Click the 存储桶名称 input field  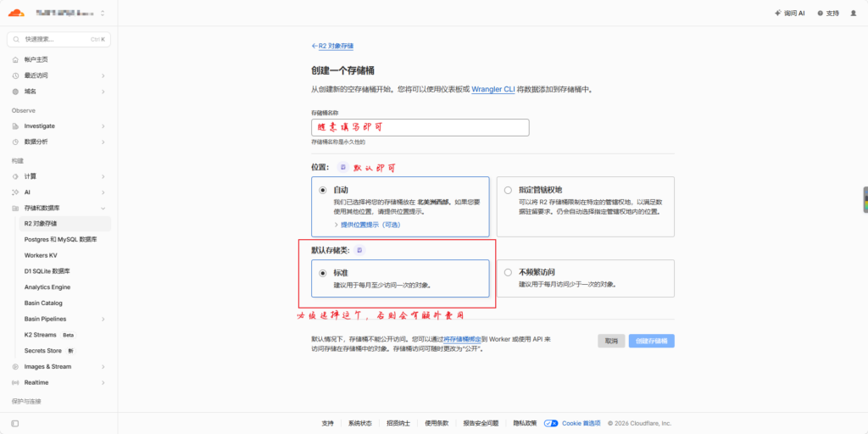420,127
